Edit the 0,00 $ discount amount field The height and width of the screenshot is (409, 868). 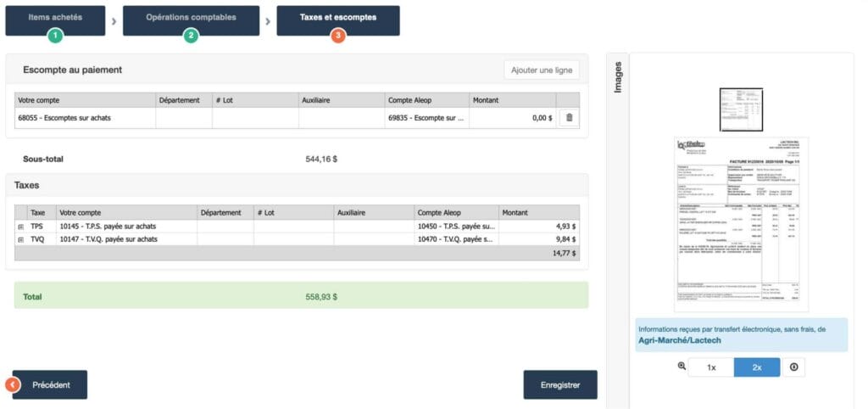513,119
